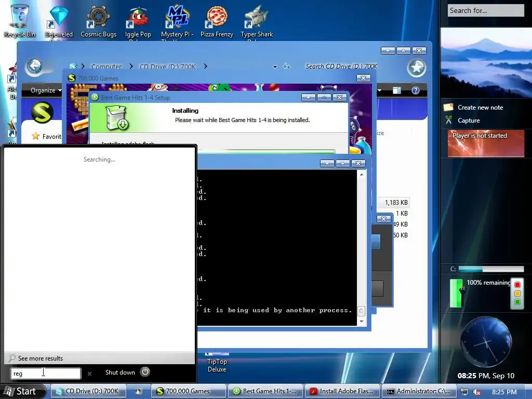Viewport: 532px width, 399px height.
Task: Click the Player is not started gadget
Action: tap(486, 143)
